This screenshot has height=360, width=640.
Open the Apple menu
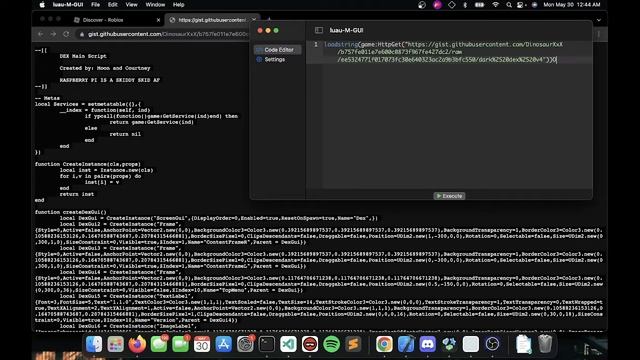(x=42, y=4)
